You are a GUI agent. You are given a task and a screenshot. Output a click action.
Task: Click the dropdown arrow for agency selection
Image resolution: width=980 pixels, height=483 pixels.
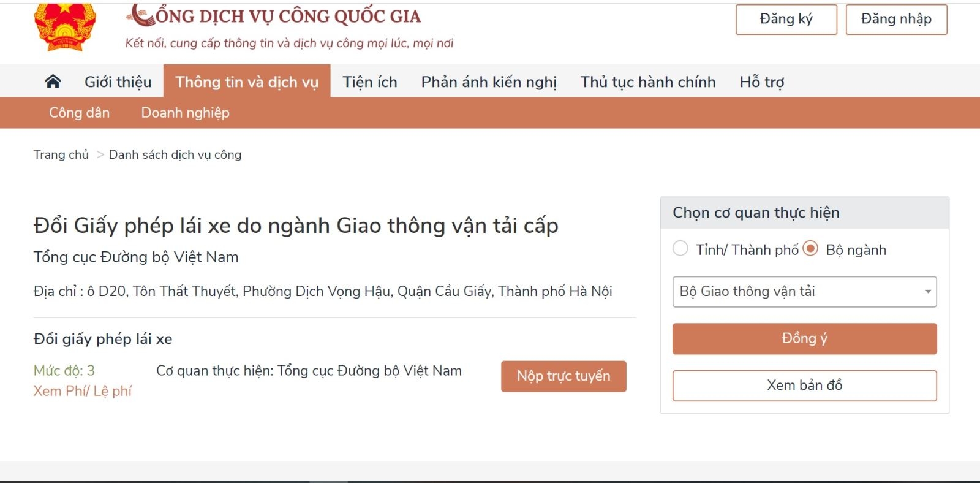click(x=927, y=292)
